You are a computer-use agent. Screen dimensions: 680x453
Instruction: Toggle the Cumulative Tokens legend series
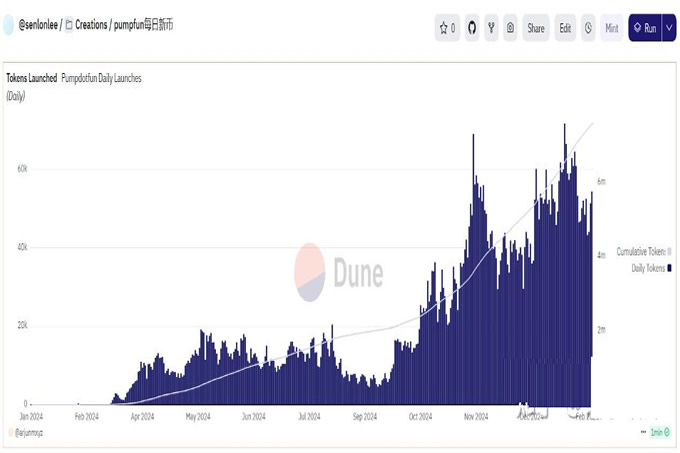click(x=643, y=252)
